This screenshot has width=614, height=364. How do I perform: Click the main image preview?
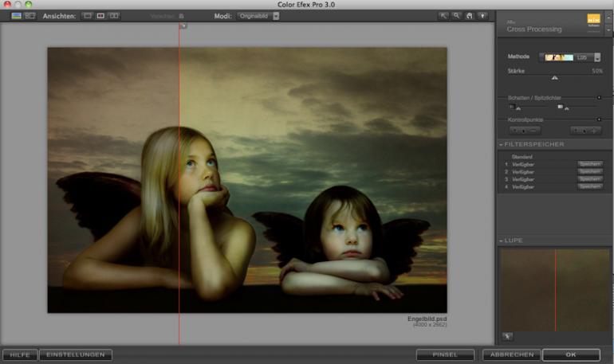247,180
